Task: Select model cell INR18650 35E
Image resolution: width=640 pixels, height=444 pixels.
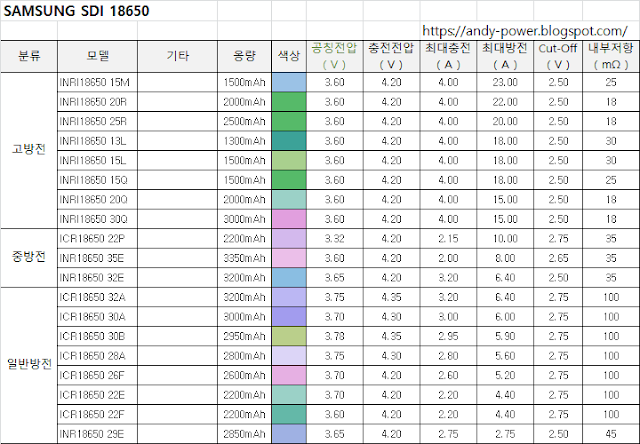Action: coord(98,258)
